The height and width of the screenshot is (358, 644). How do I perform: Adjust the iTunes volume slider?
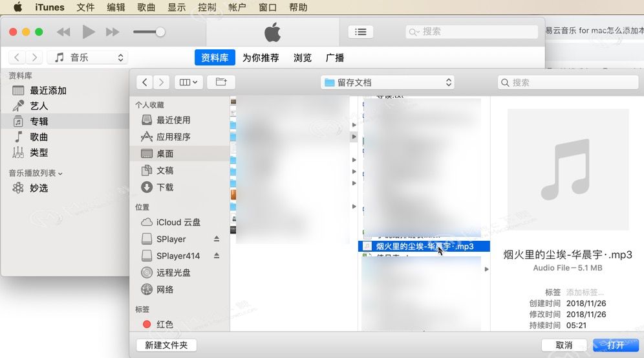point(149,32)
